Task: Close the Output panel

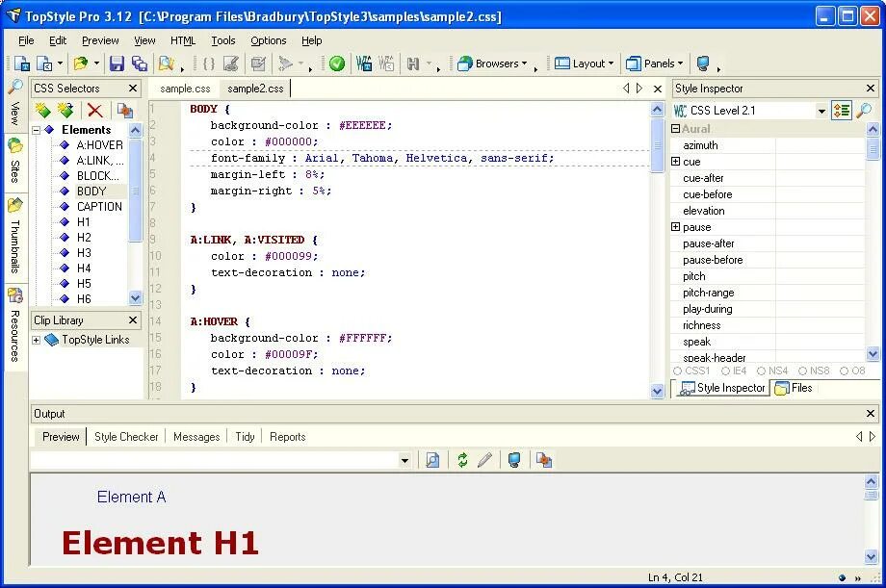Action: coord(871,414)
